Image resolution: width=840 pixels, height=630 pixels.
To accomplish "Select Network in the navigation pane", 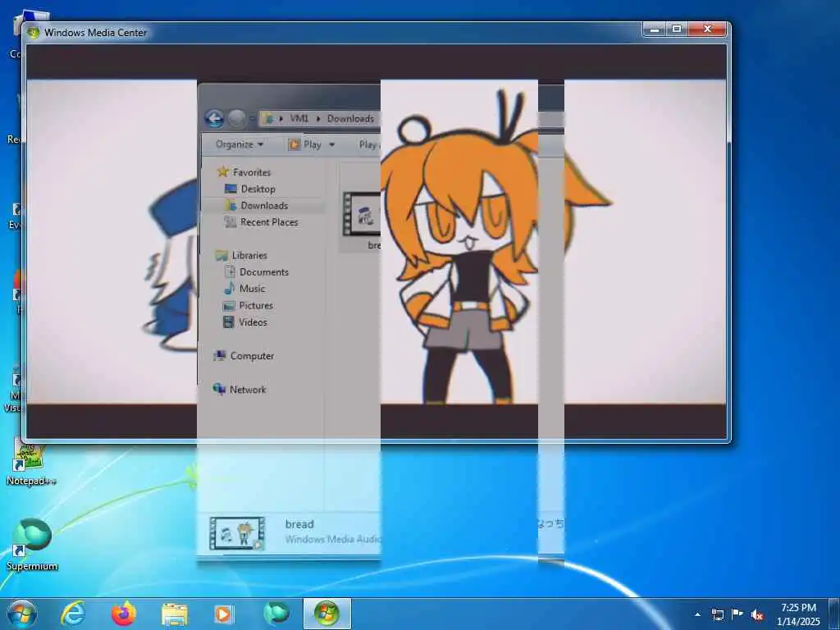I will [240, 390].
